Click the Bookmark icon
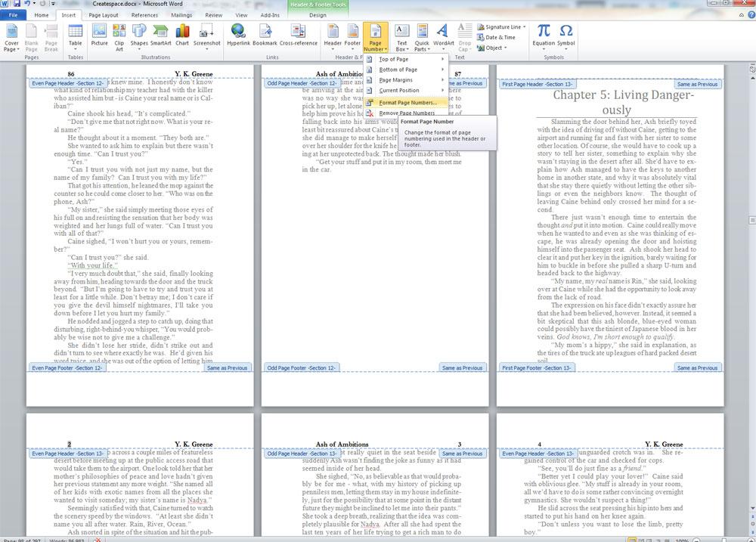This screenshot has height=542, width=756. tap(265, 35)
